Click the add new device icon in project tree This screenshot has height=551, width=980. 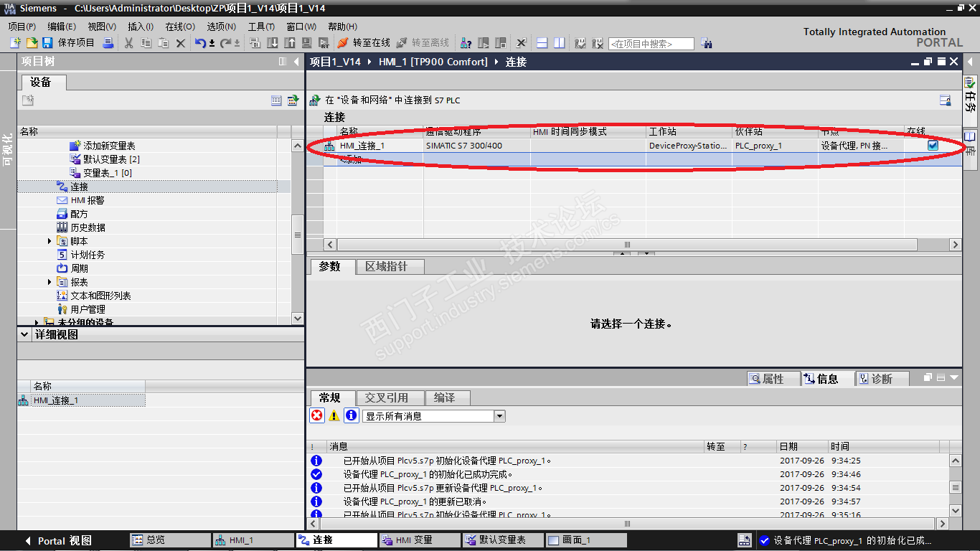[x=28, y=100]
